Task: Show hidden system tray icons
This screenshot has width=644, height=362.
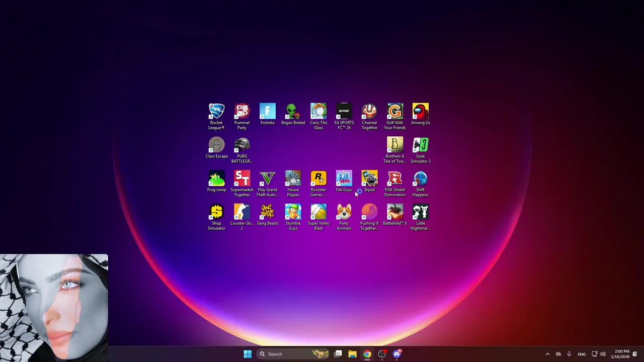Action: [547, 354]
